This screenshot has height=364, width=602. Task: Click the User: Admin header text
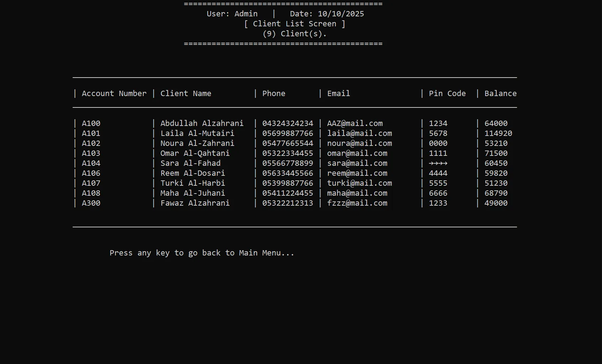click(232, 14)
